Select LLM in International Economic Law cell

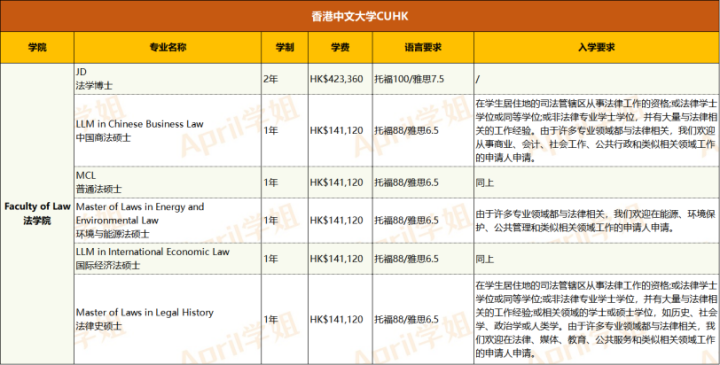coord(168,258)
